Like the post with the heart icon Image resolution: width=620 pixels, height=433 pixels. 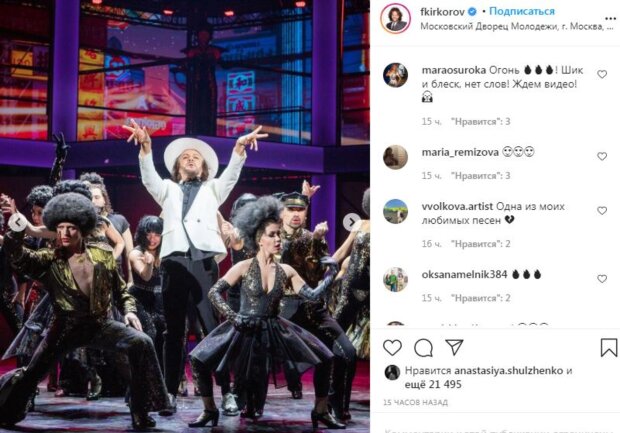[x=392, y=348]
